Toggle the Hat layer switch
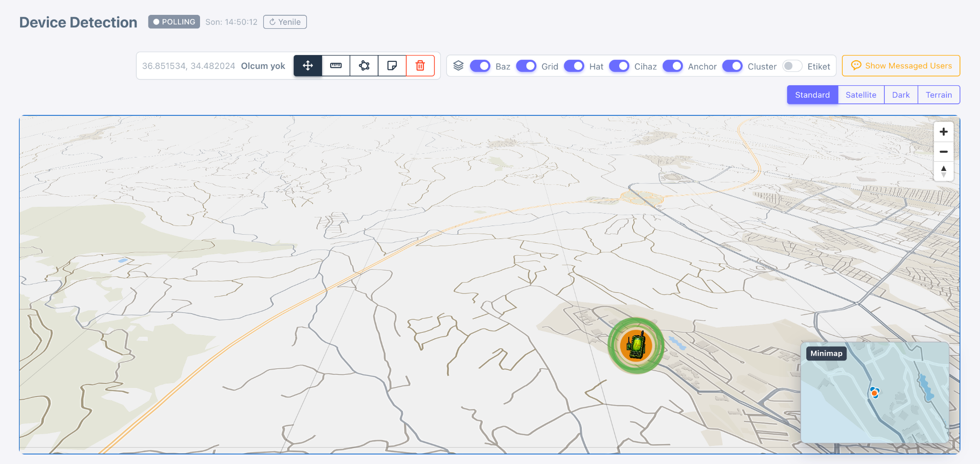This screenshot has height=464, width=980. tap(574, 66)
